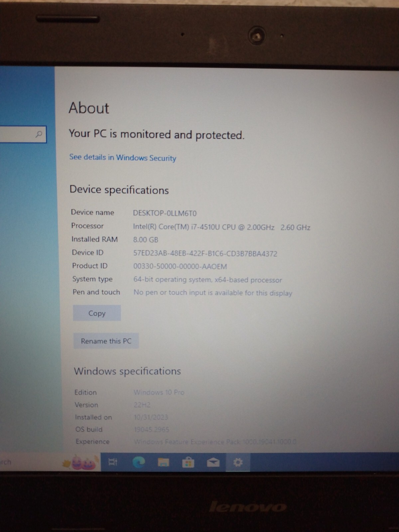Click See details in Windows Security
This screenshot has width=399, height=532.
pyautogui.click(x=123, y=158)
